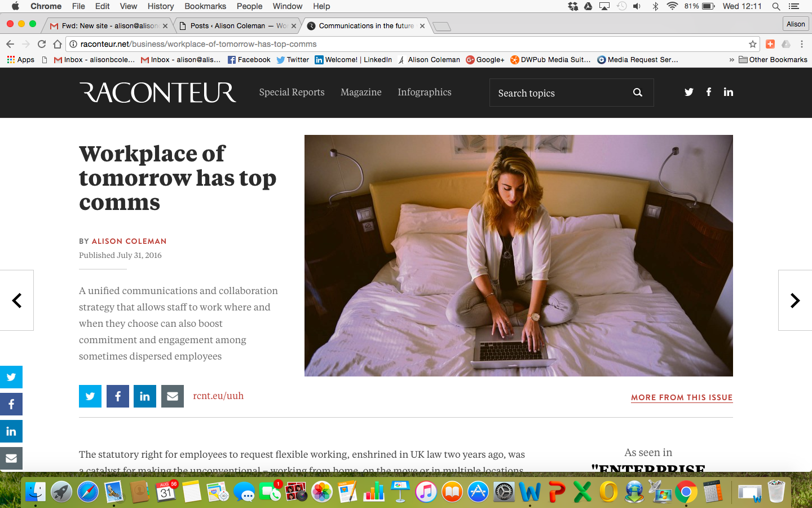Image resolution: width=812 pixels, height=508 pixels.
Task: Go to previous article with left arrow
Action: [x=17, y=300]
